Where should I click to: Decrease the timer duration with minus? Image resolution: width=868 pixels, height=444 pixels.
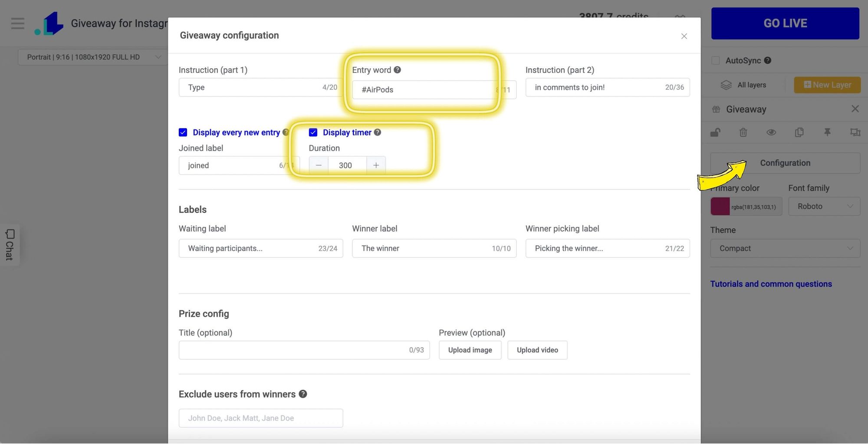pos(319,165)
